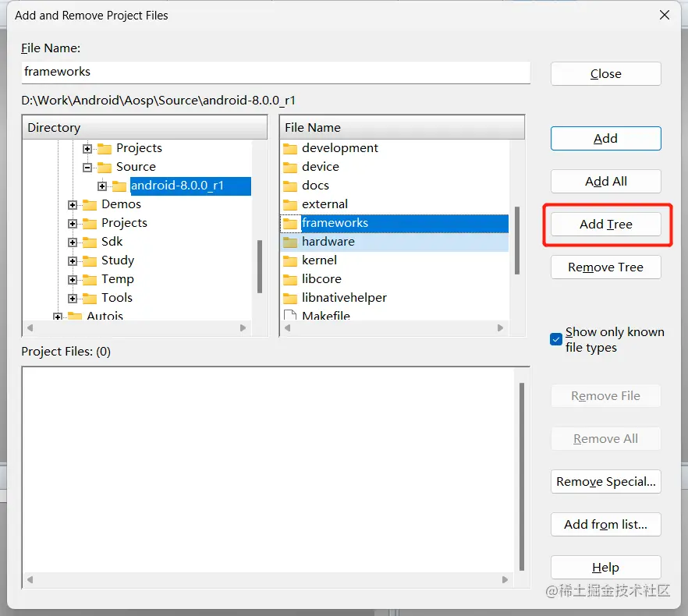The image size is (688, 616).
Task: Click the frameworks folder icon
Action: (290, 223)
